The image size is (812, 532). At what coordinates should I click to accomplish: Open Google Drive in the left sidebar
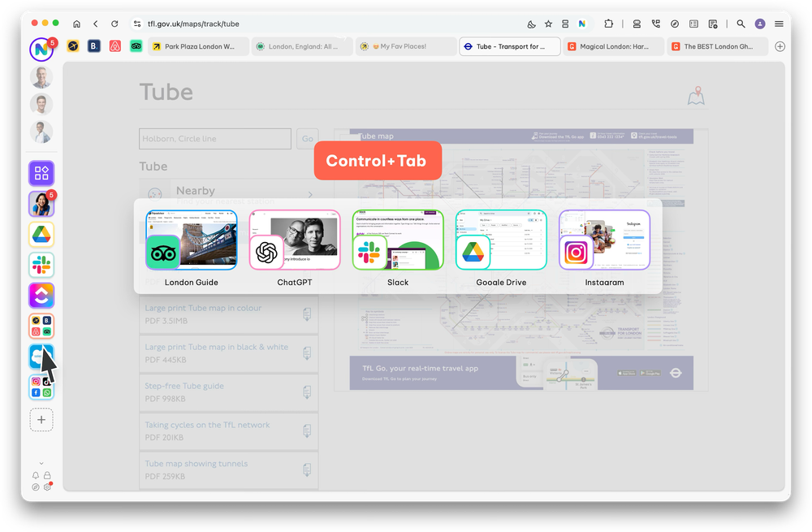41,234
